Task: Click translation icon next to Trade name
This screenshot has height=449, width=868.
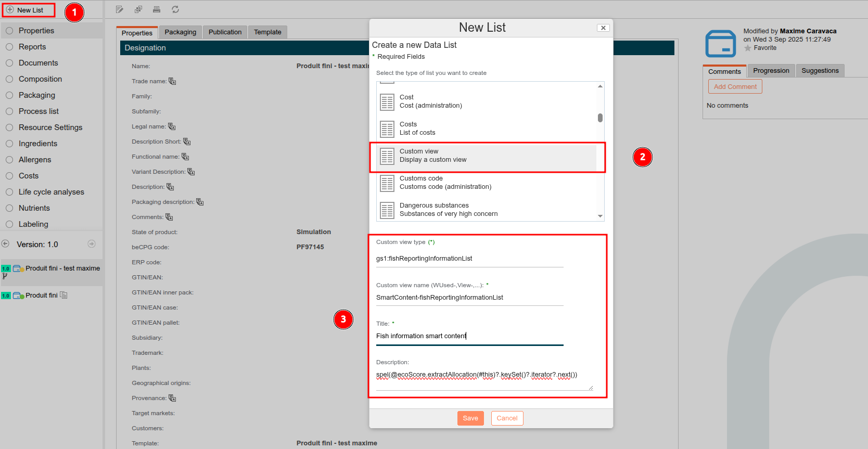Action: pyautogui.click(x=172, y=81)
